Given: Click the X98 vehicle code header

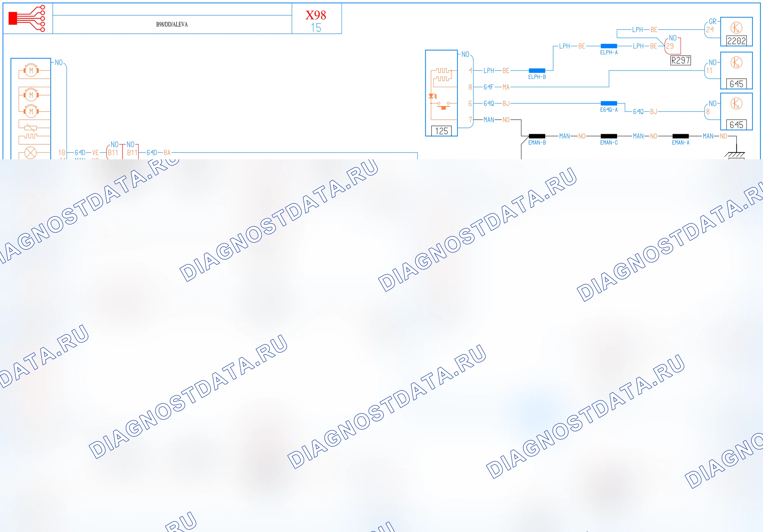Looking at the screenshot, I should 316,15.
